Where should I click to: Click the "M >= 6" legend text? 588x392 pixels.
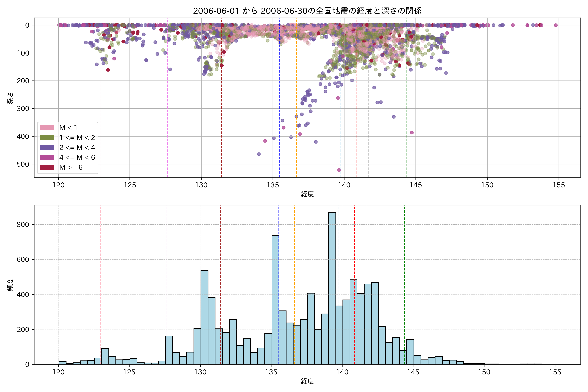[x=71, y=168]
